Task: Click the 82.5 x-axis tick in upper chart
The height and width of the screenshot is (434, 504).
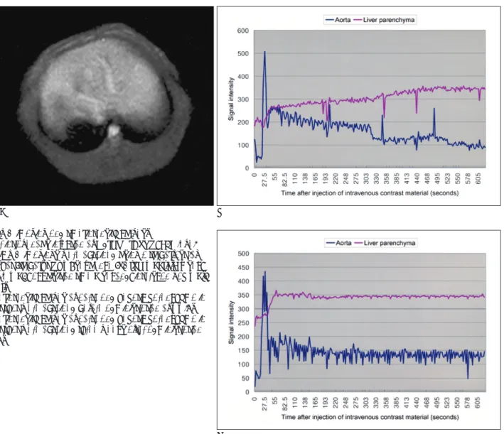Action: [285, 180]
